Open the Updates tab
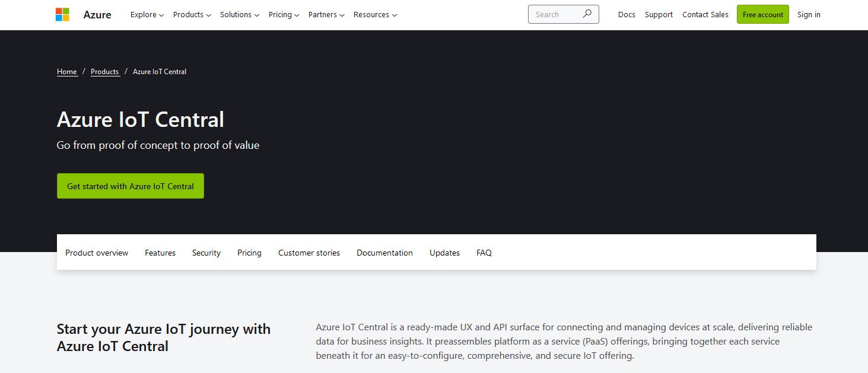Image resolution: width=868 pixels, height=373 pixels. click(444, 253)
